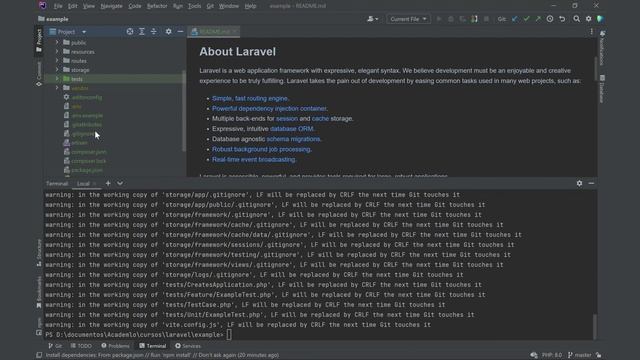Expand the public folder
Screen dimensions: 640x360
(x=57, y=42)
